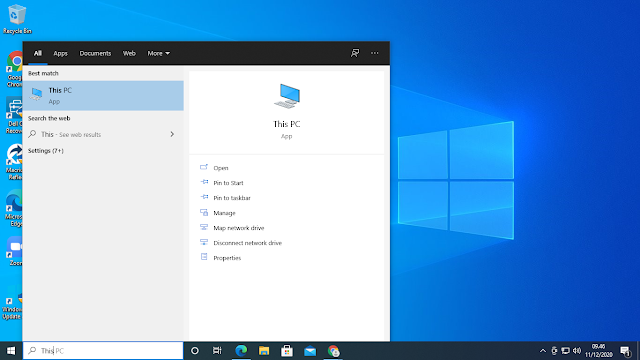Open File Explorer from the taskbar
The height and width of the screenshot is (360, 640).
coord(264,351)
